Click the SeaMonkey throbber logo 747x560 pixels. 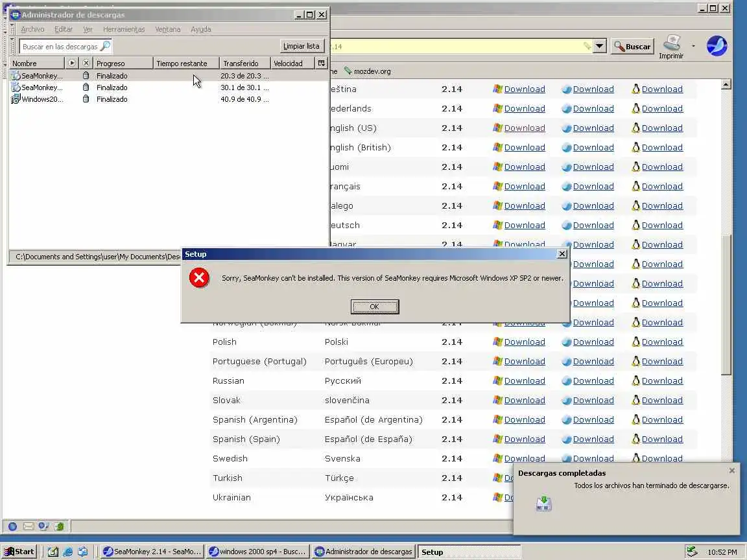point(717,46)
